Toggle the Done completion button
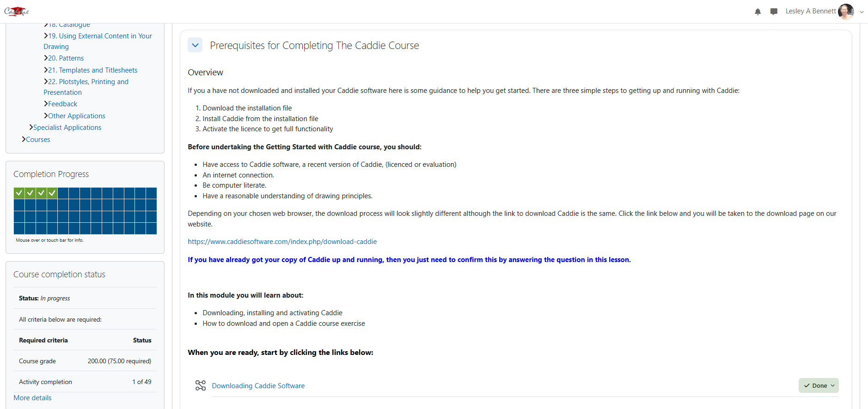 pos(819,385)
